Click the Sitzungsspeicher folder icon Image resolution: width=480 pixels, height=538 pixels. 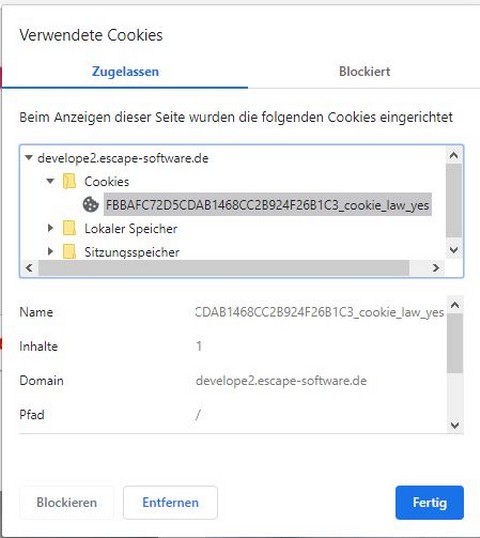pyautogui.click(x=69, y=252)
